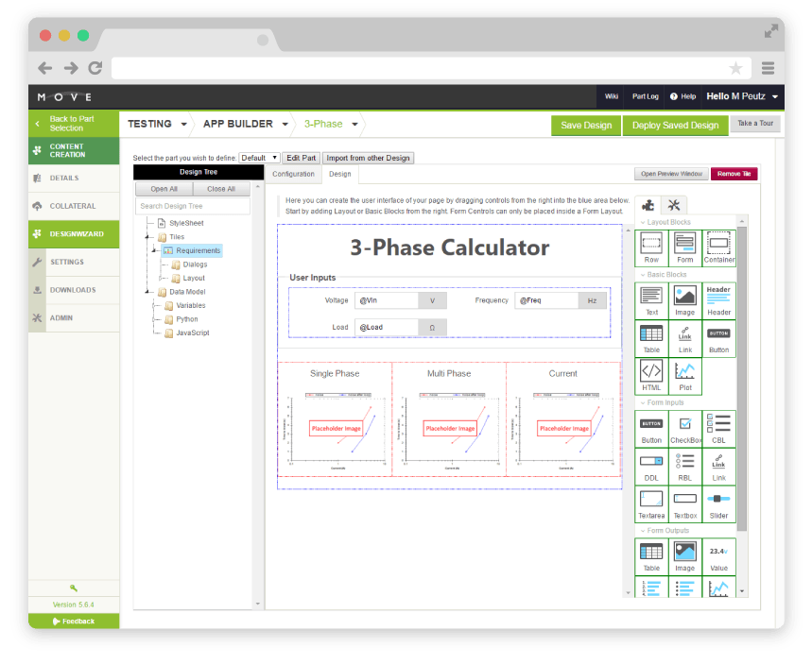Add a Row layout block
The height and width of the screenshot is (665, 812).
pos(651,248)
